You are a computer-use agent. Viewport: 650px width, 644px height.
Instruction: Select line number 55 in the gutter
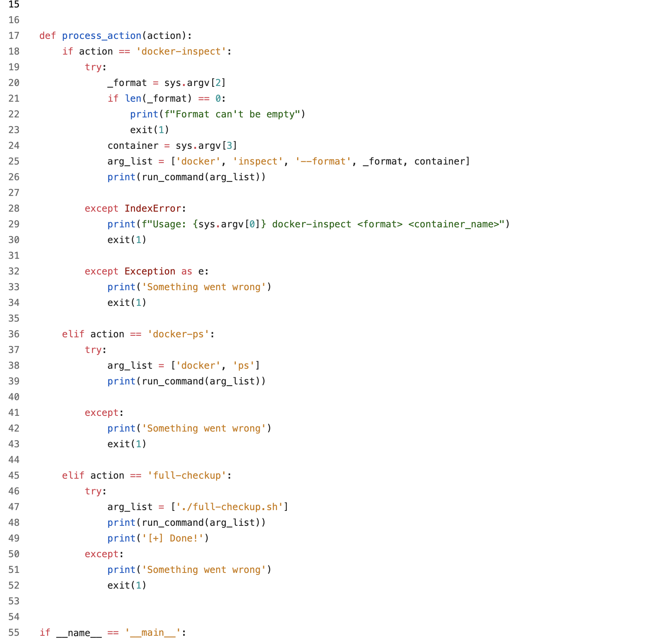[x=14, y=633]
